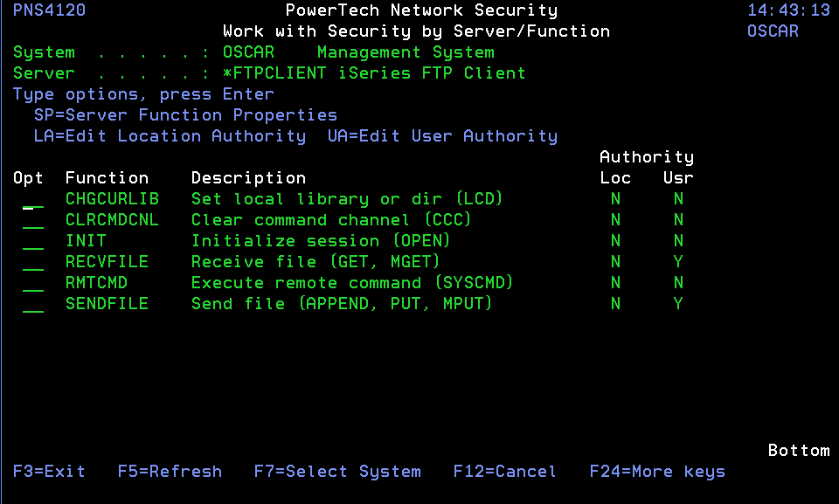
Task: Click the *FTPCLIENT server value
Action: pos(274,73)
